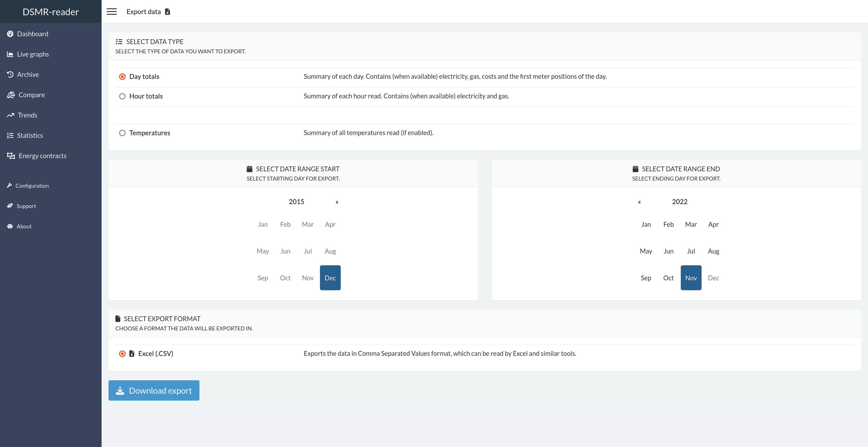Click DSMR-reader brand title
The height and width of the screenshot is (447, 868).
point(51,12)
